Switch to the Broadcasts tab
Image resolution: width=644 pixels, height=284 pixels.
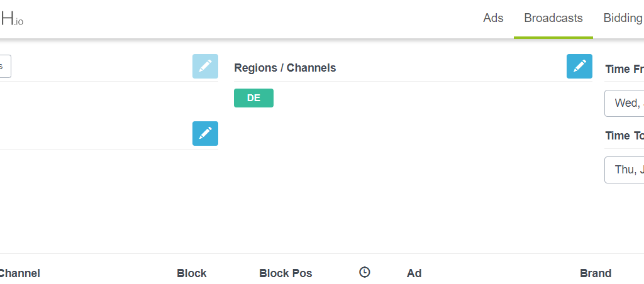[553, 18]
